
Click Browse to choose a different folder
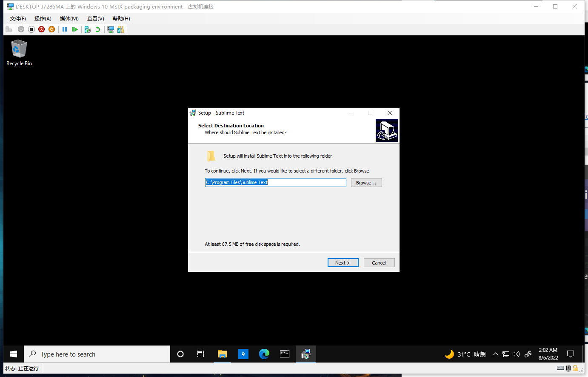pos(366,183)
